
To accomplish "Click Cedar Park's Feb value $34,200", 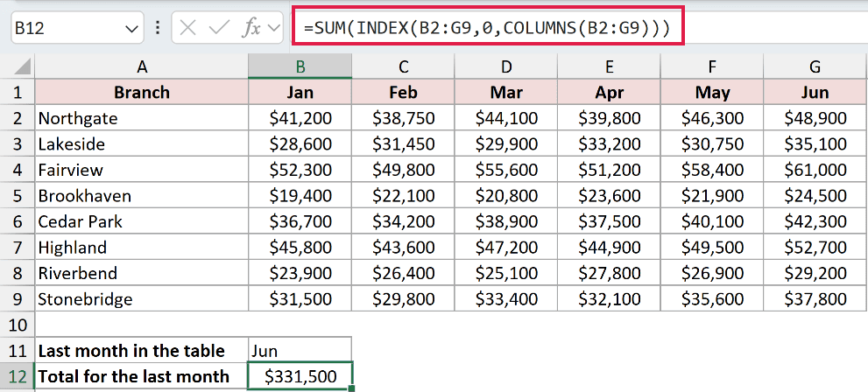I will click(x=403, y=221).
